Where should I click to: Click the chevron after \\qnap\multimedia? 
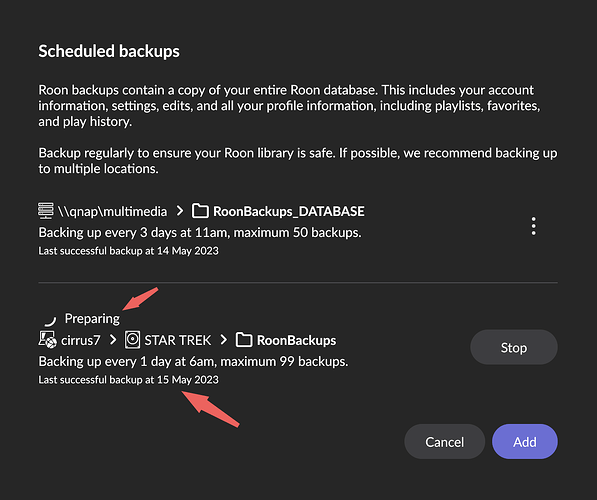pos(180,211)
